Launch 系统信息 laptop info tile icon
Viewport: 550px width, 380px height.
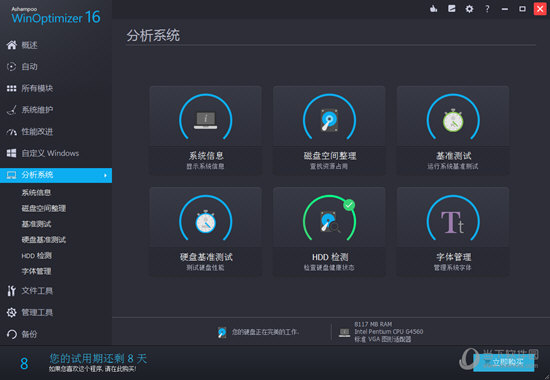(206, 120)
